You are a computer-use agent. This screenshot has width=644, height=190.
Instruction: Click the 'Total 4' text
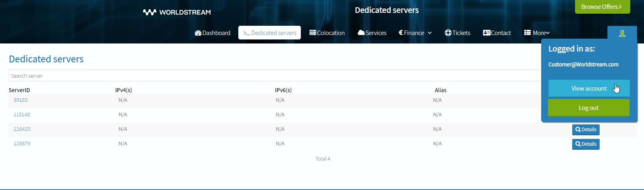pos(323,159)
